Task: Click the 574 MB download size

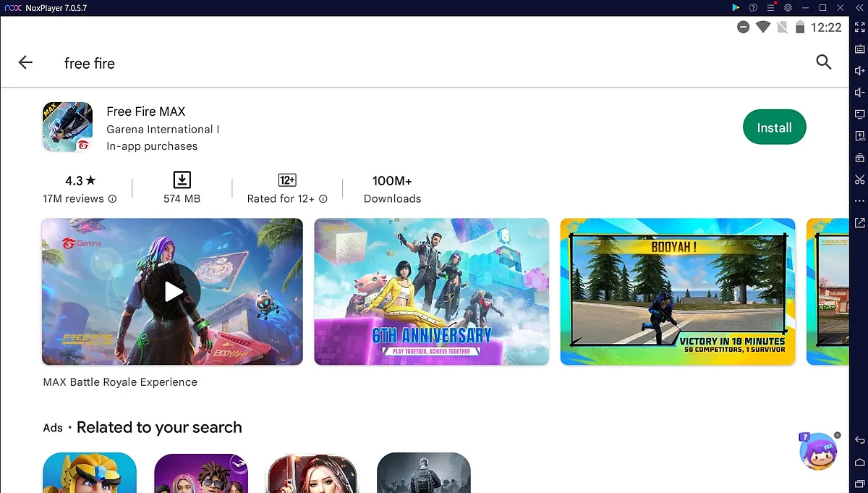Action: point(182,198)
